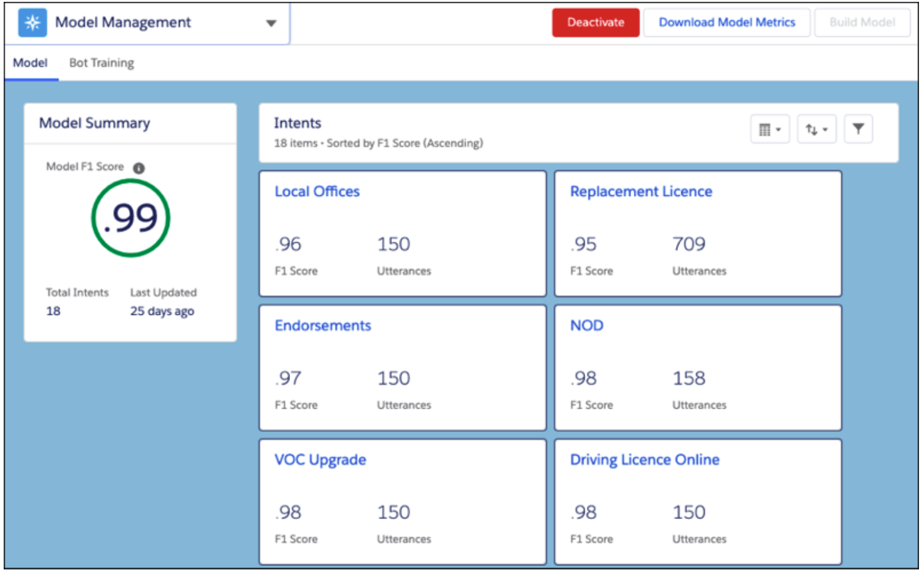Click the Build Model button

point(861,23)
